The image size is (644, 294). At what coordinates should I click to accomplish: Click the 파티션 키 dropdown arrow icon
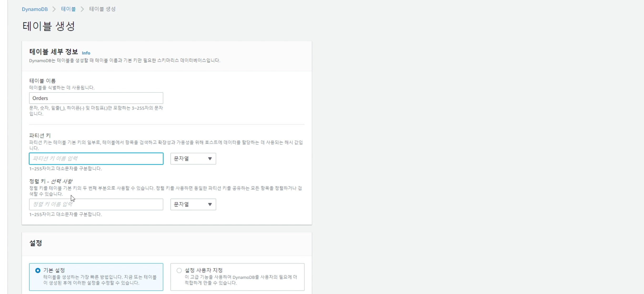(210, 159)
